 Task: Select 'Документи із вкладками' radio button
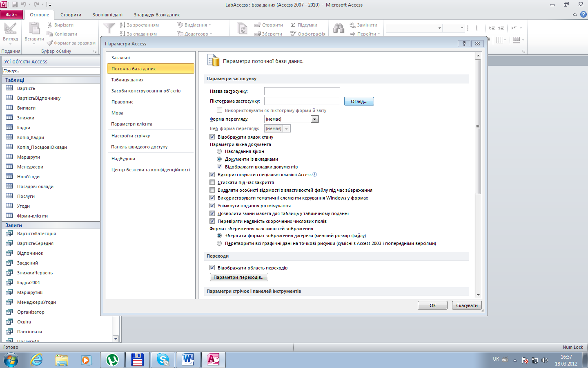tap(219, 159)
